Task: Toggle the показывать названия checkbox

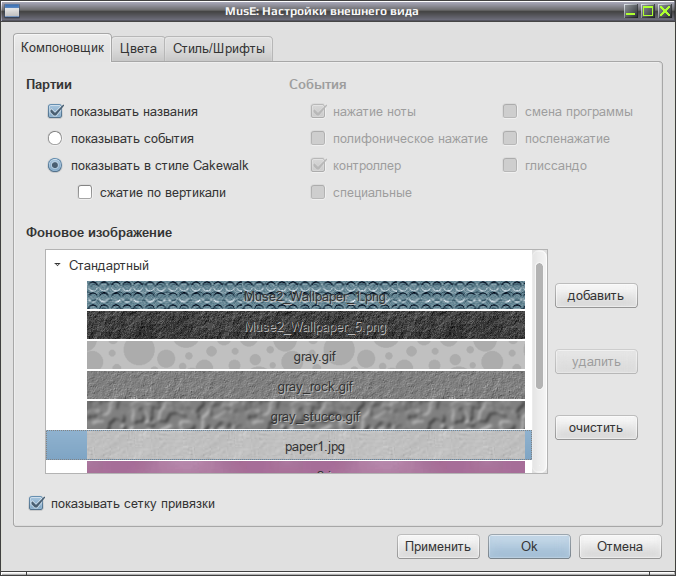Action: [55, 112]
